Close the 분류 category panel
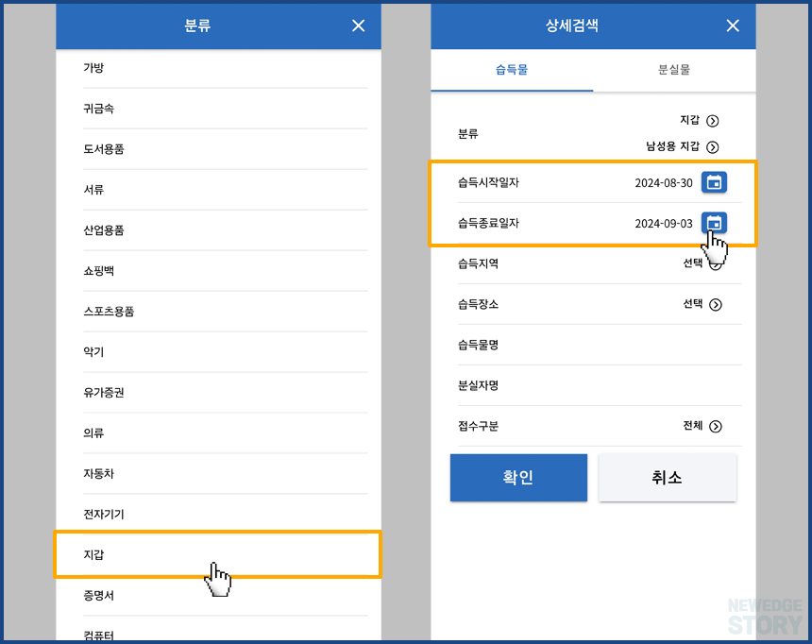812x644 pixels. click(358, 25)
